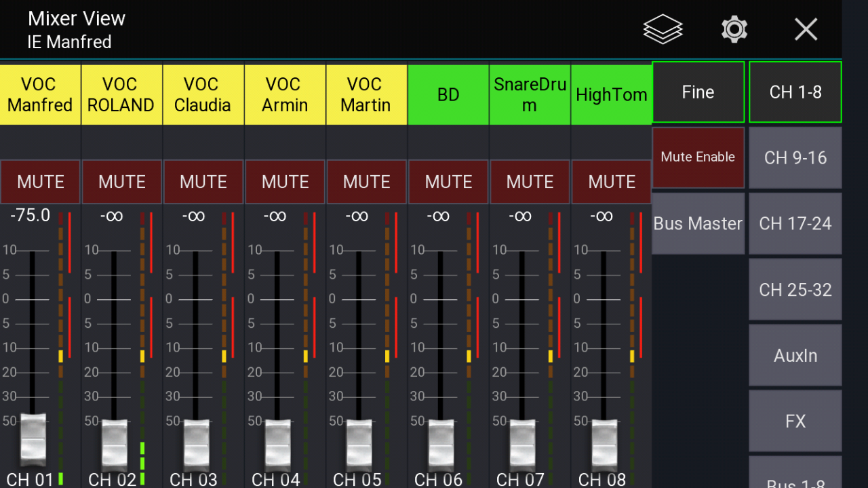Open the FX channel bank
Screen dimensions: 868x488
[x=795, y=421]
